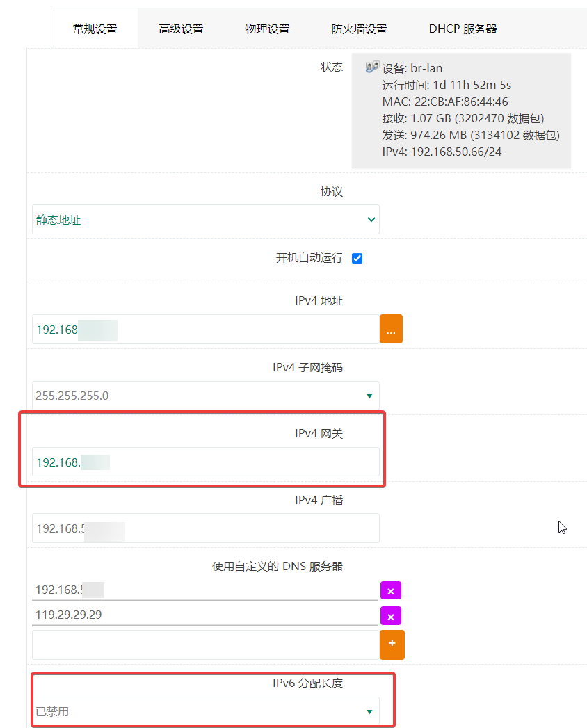Click the orange ellipsis button beside IPv4 address
The image size is (587, 728).
click(x=391, y=329)
